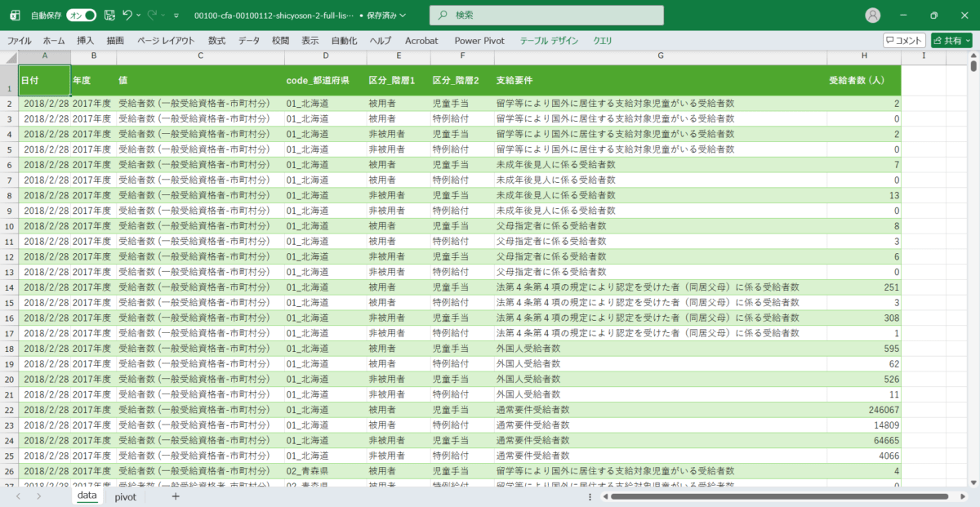Select column header H

point(864,56)
